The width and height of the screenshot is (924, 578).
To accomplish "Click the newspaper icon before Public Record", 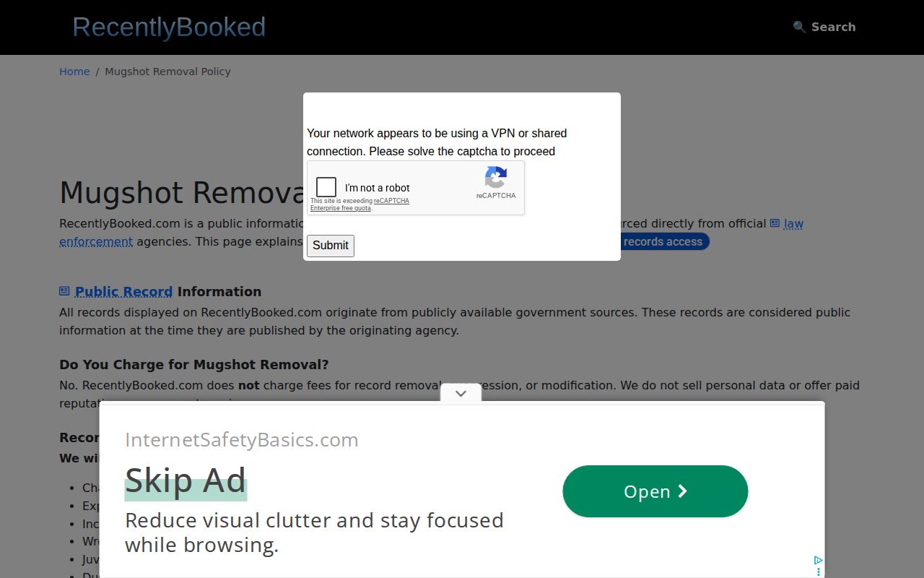I will [64, 291].
